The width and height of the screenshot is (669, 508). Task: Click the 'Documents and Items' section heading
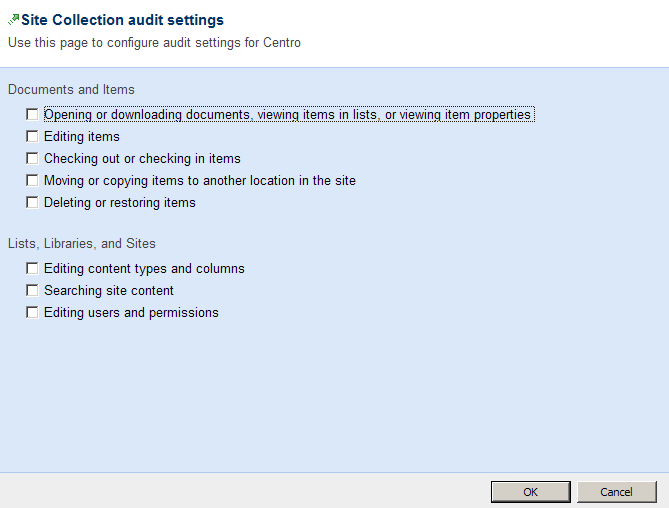pyautogui.click(x=71, y=90)
